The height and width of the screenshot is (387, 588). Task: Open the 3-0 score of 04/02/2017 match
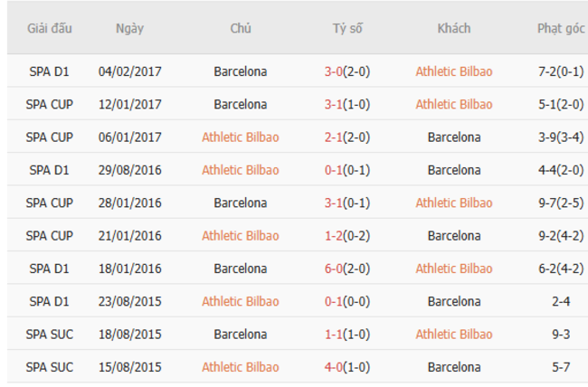[335, 71]
